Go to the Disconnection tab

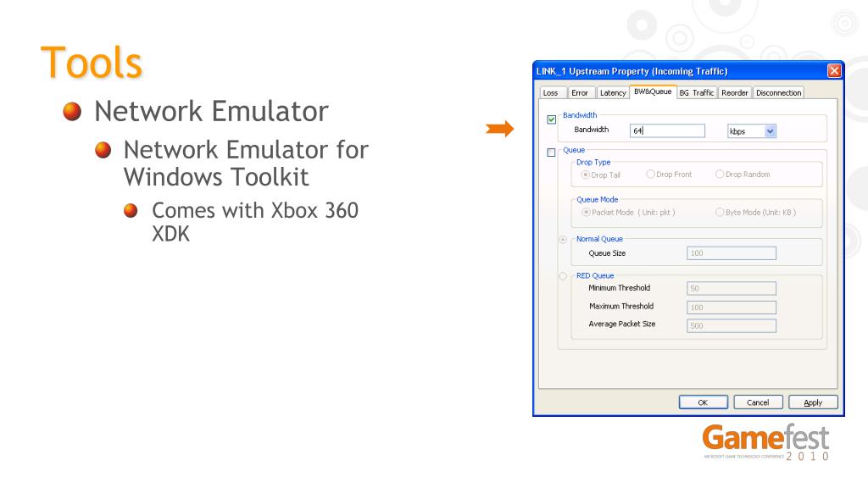tap(778, 93)
